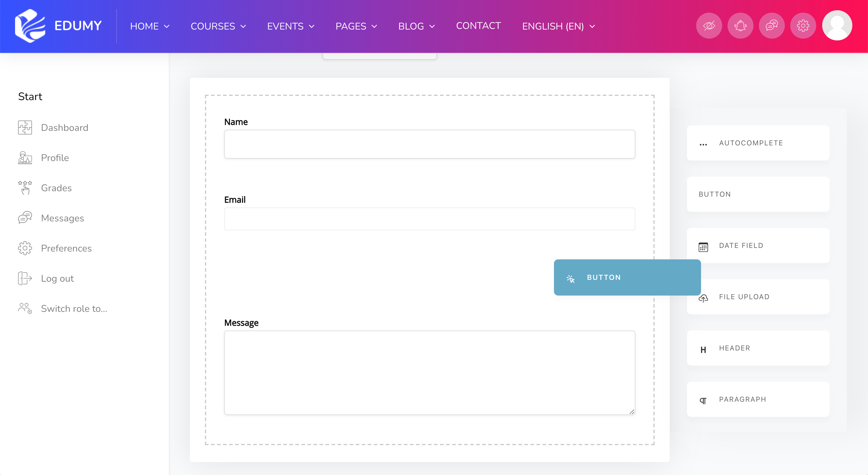Click the Start sidebar heading
The image size is (868, 475).
click(x=30, y=97)
